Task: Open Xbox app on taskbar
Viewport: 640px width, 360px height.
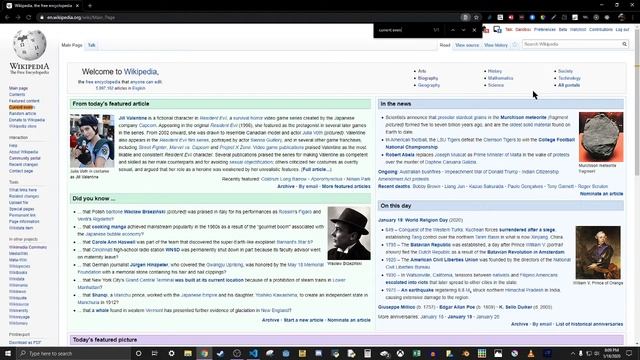Action: tap(400, 353)
